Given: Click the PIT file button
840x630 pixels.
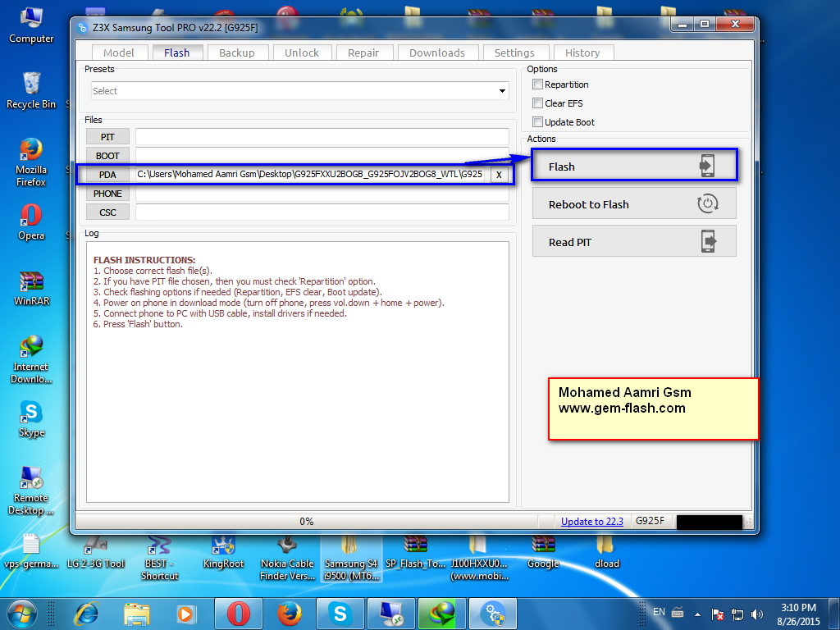Looking at the screenshot, I should [107, 137].
